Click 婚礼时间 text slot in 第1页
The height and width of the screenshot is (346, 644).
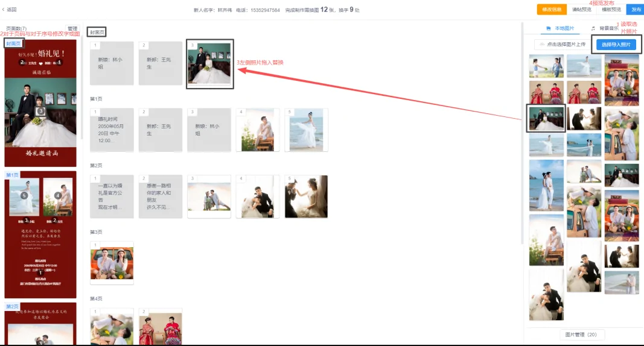tap(112, 130)
